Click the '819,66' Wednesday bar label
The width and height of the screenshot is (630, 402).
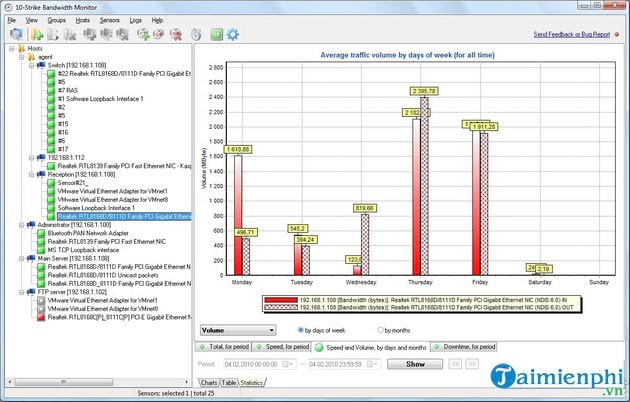pyautogui.click(x=365, y=208)
